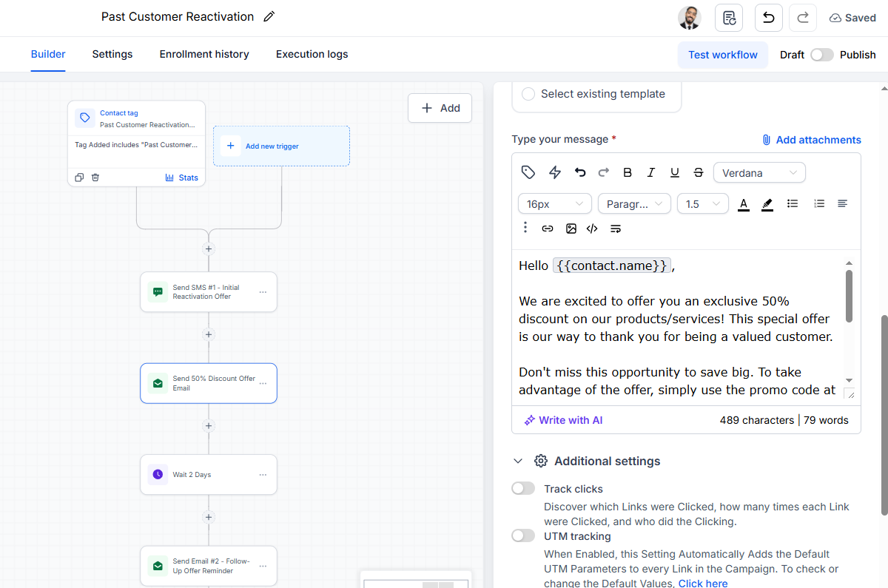Select the Wait 2 Days workflow node
888x588 pixels.
coord(209,475)
